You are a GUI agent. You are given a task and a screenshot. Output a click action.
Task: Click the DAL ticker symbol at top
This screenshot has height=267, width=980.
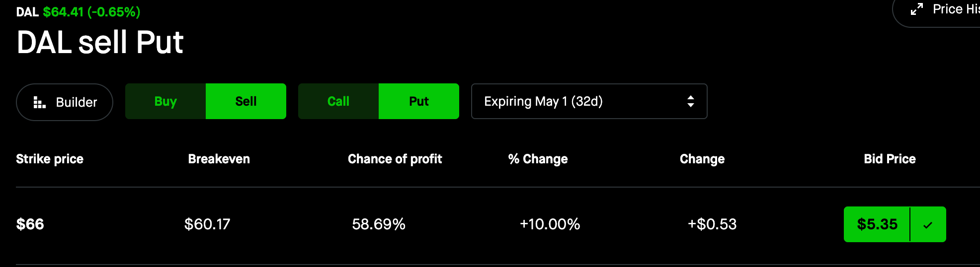coord(27,12)
